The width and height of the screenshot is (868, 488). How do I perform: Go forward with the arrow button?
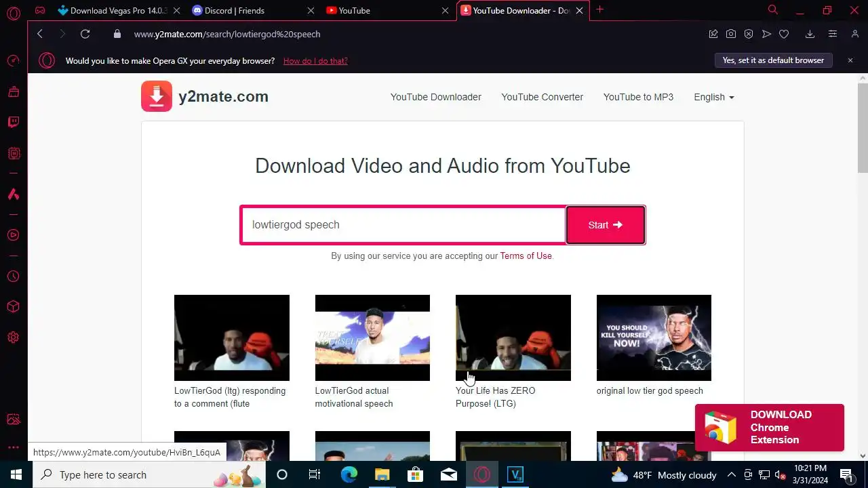pyautogui.click(x=62, y=34)
